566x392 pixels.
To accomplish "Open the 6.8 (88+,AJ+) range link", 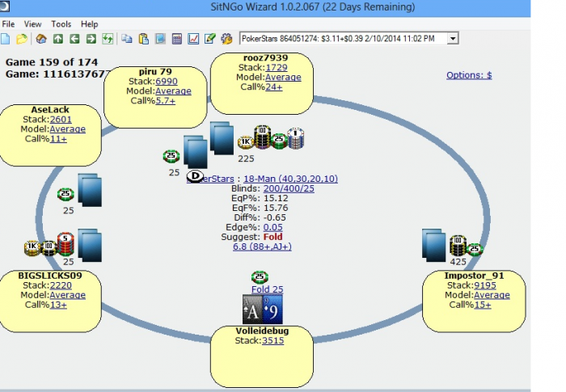I will tap(262, 247).
